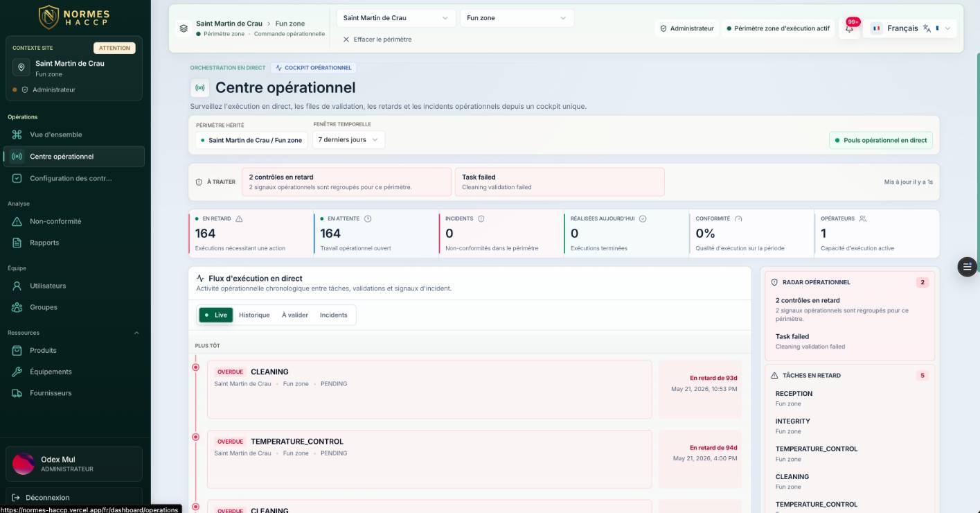Image resolution: width=980 pixels, height=513 pixels.
Task: Click the Incidents info icon
Action: point(481,218)
